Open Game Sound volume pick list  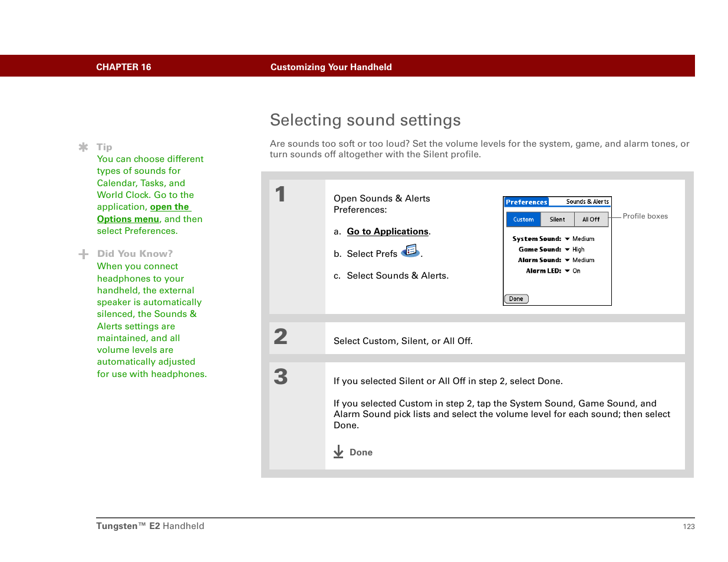coord(575,250)
